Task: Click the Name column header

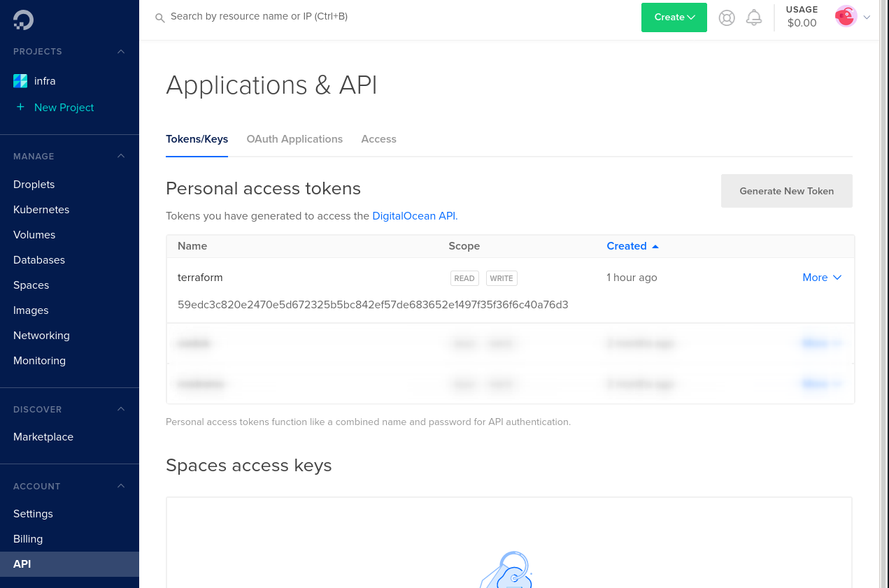Action: tap(192, 246)
